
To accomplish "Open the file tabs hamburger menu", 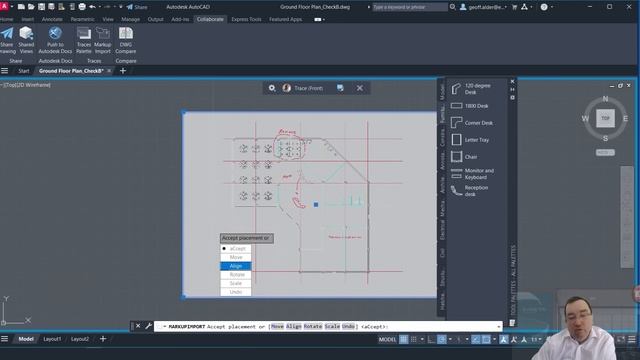I will (4, 71).
